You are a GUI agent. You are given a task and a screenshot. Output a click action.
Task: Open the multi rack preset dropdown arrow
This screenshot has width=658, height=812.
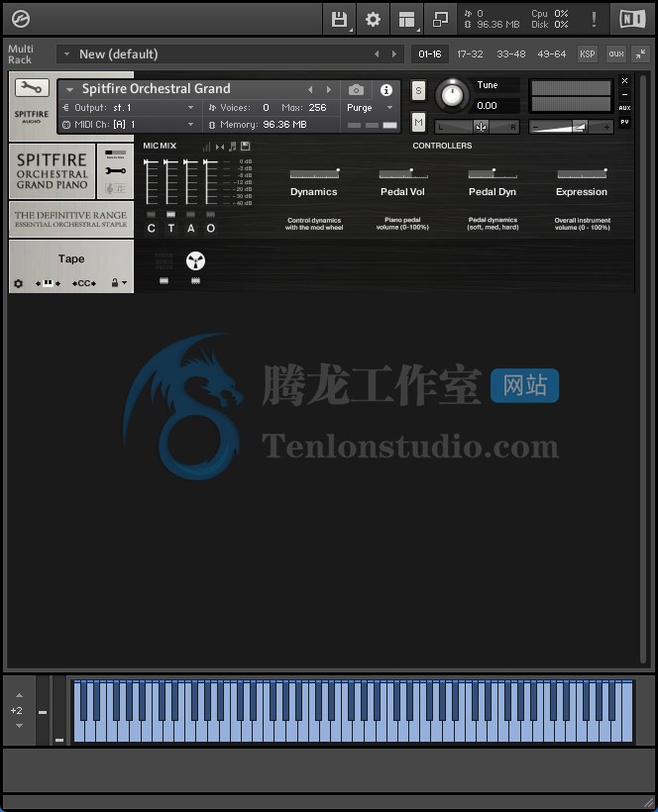(66, 53)
